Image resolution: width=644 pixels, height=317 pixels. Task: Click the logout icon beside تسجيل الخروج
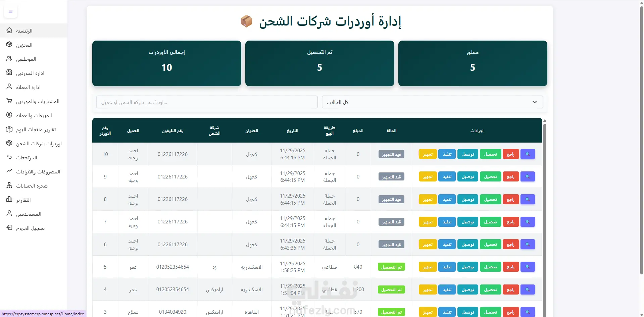pos(9,228)
